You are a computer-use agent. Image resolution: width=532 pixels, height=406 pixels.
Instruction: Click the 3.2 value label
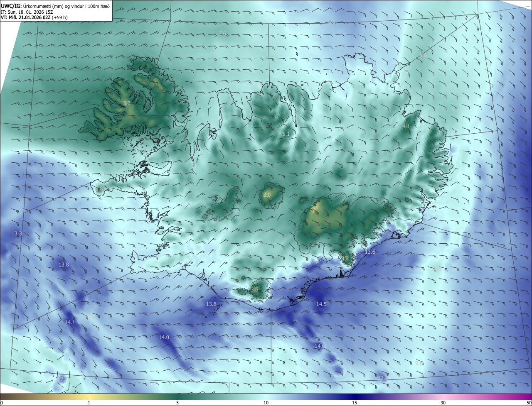pos(345,258)
